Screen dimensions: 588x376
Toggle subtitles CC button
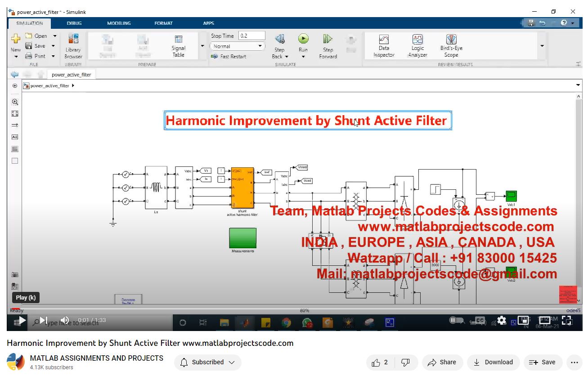click(x=480, y=320)
